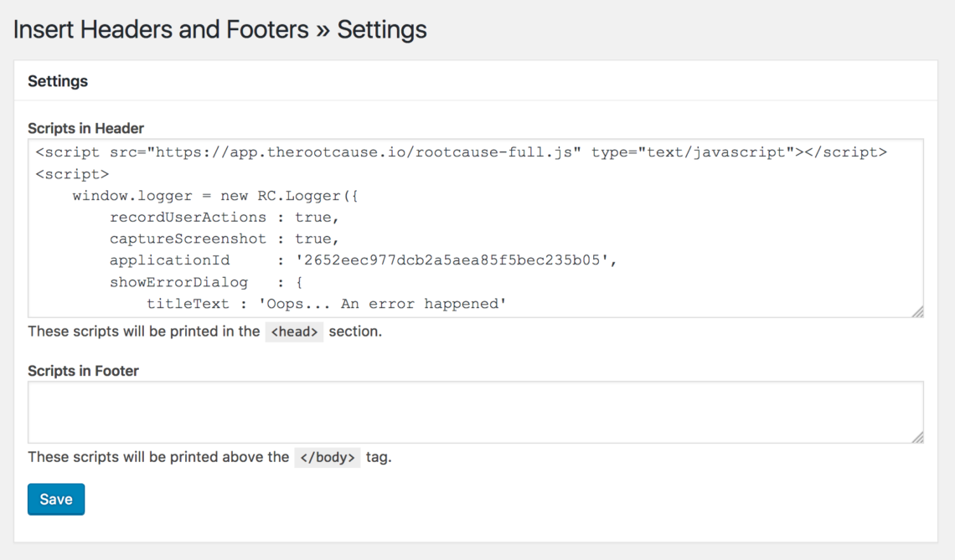Click the header description text below textarea
955x560 pixels.
[143, 331]
